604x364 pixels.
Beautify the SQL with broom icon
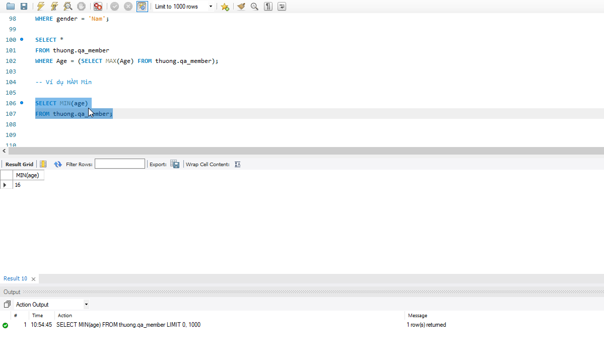pyautogui.click(x=241, y=6)
